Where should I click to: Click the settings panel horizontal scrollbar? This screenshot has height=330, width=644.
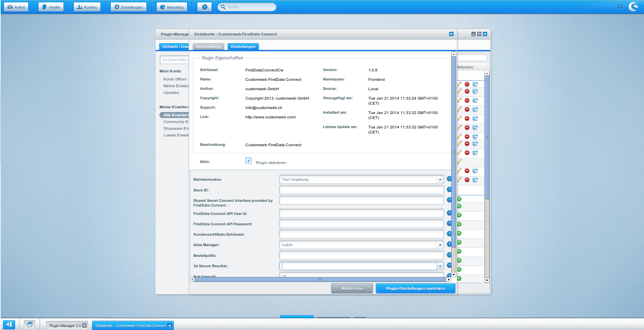click(320, 279)
